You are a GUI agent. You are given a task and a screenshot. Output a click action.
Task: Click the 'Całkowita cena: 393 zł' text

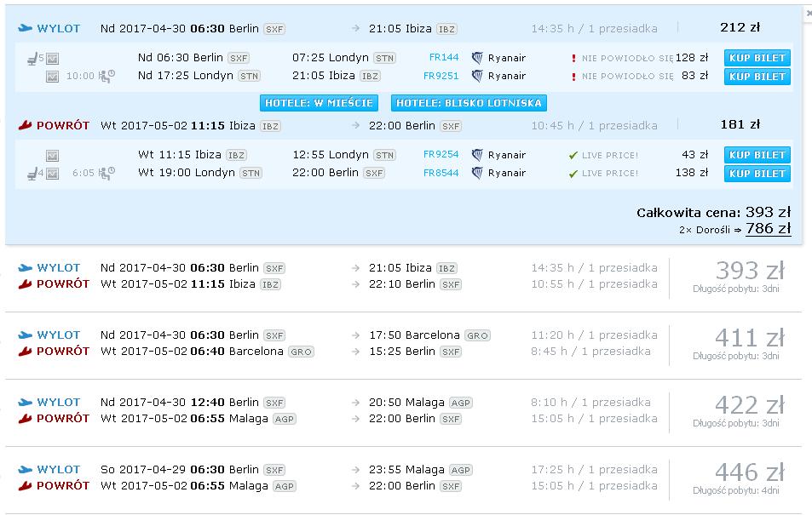[714, 212]
